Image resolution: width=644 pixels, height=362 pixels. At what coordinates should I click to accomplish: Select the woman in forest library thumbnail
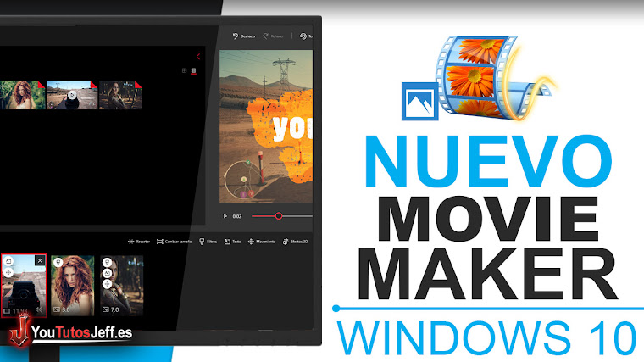coord(120,95)
